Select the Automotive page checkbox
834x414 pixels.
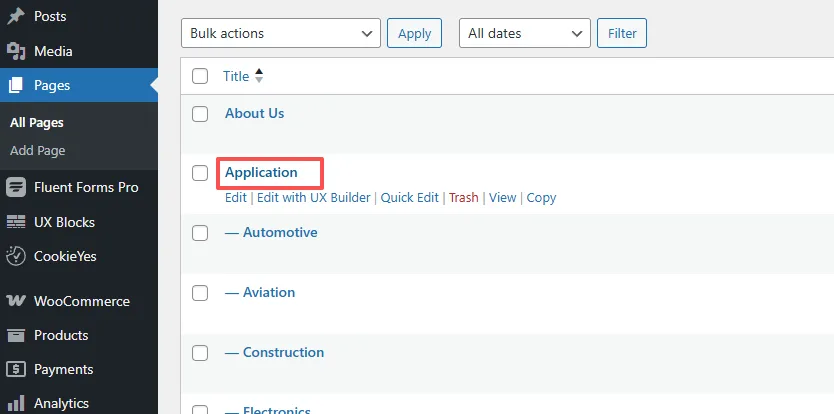click(200, 233)
